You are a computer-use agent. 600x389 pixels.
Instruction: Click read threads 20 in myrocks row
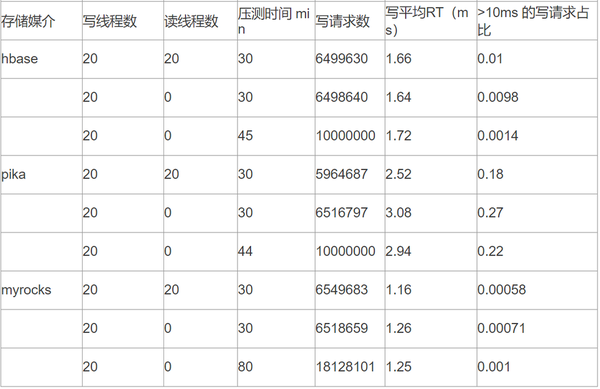172,290
